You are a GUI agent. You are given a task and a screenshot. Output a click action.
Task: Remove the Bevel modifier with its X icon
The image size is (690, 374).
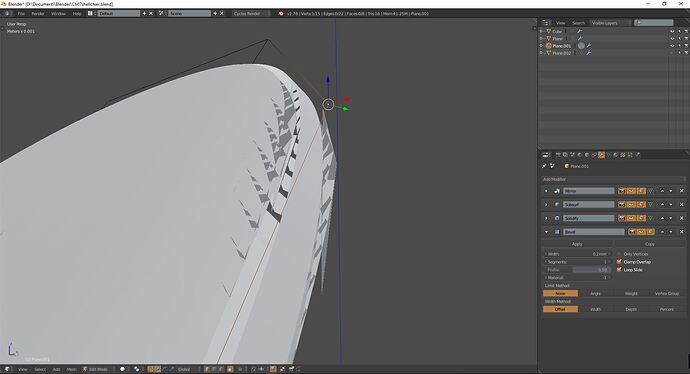682,232
